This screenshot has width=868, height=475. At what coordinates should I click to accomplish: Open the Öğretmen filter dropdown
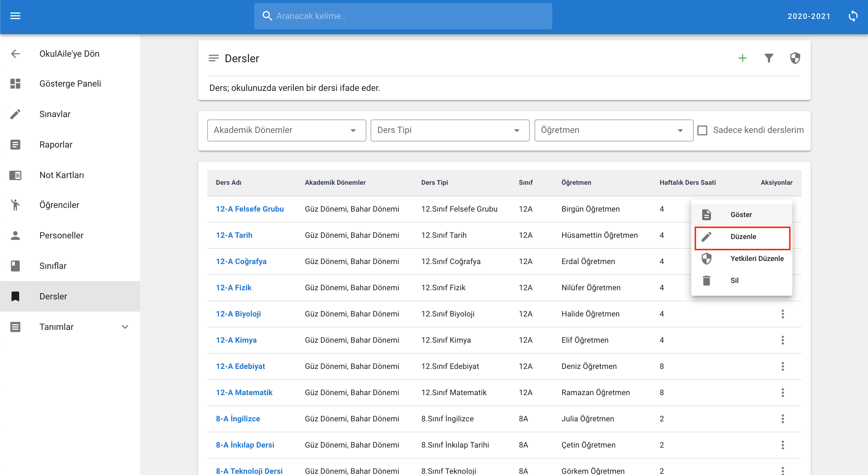pyautogui.click(x=614, y=130)
